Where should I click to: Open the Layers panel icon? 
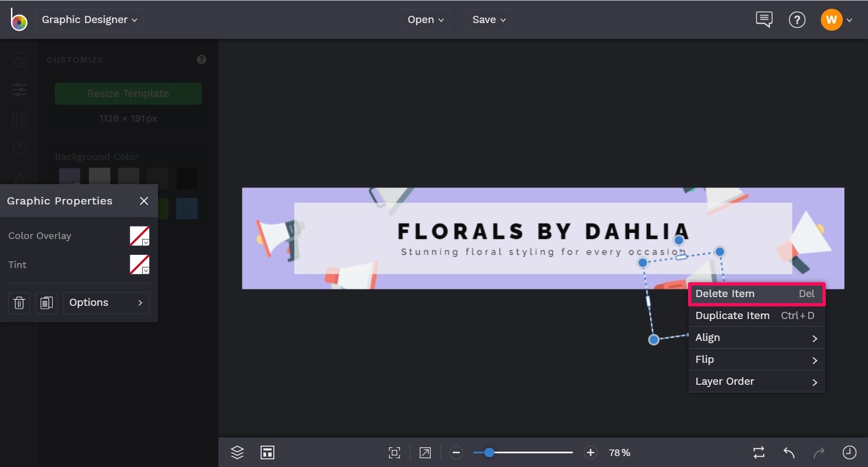(x=237, y=452)
